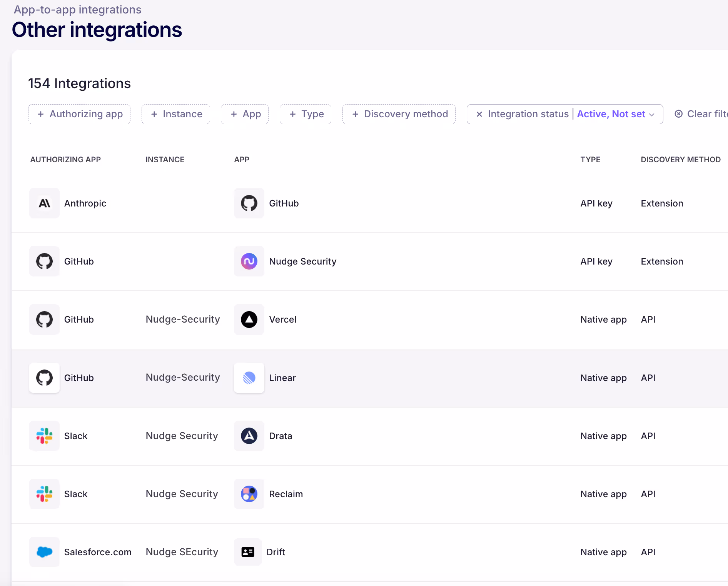Click Nudge-Security instance in Linear row
This screenshot has height=586, width=728.
183,377
